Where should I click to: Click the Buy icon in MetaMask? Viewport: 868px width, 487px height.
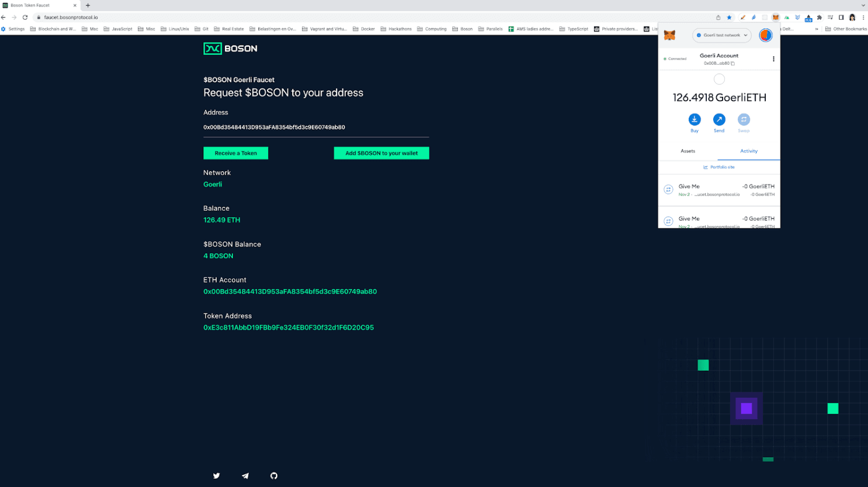(694, 119)
